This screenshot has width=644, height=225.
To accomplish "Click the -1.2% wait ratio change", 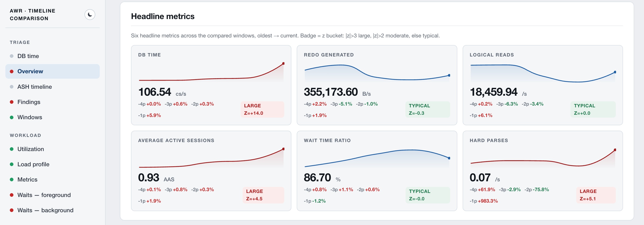I will 319,201.
